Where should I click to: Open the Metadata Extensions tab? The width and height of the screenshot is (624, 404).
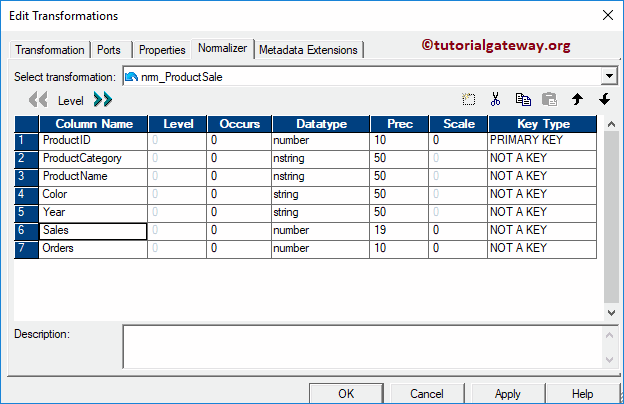308,50
